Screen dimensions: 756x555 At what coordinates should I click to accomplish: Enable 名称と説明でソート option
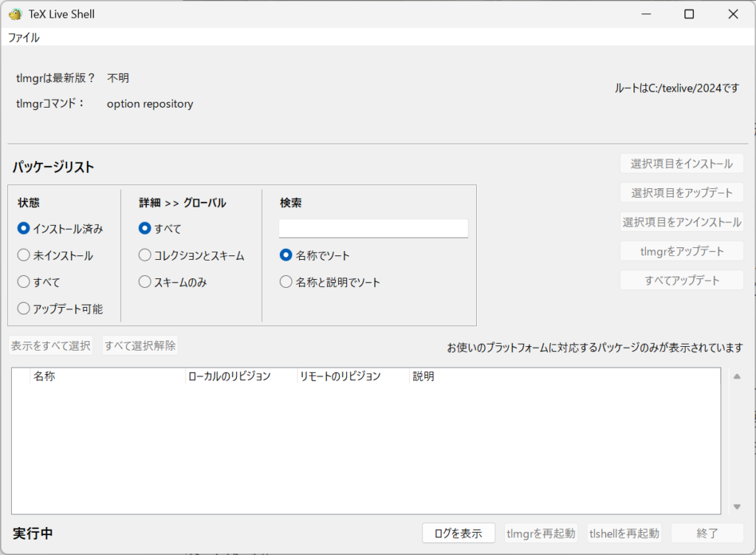[x=286, y=282]
